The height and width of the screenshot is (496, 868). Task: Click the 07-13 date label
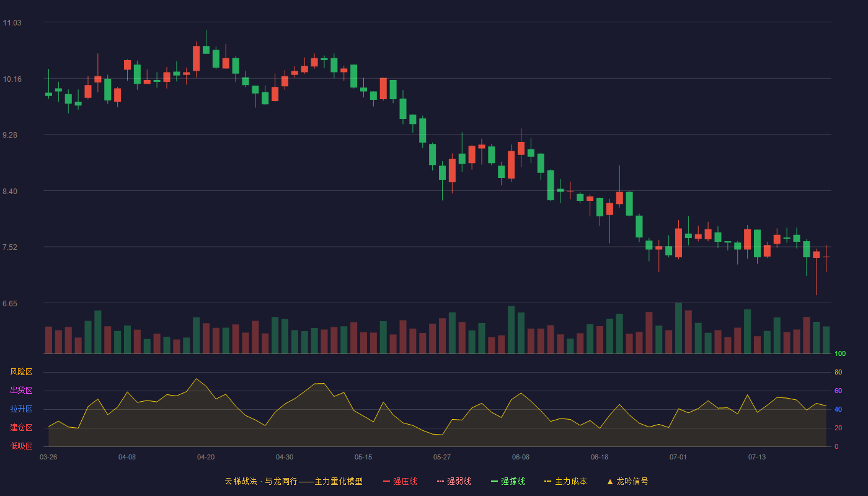[757, 457]
